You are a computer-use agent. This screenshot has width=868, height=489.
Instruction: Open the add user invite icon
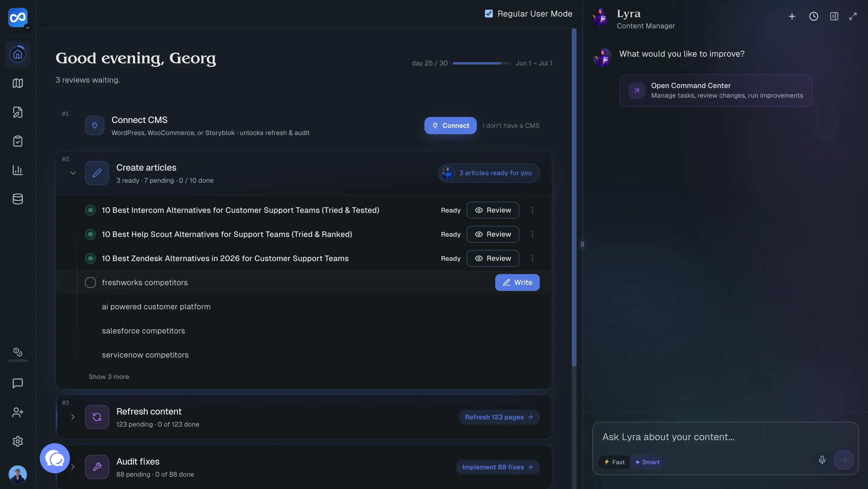(18, 412)
